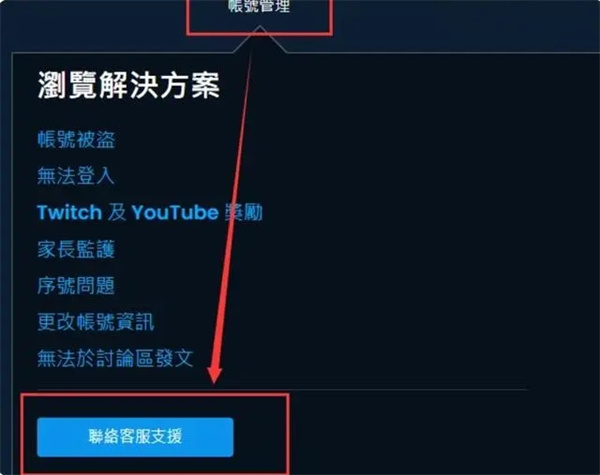Image resolution: width=600 pixels, height=475 pixels.
Task: Pick the cannot log in (無法登入) entry
Action: pyautogui.click(x=76, y=176)
